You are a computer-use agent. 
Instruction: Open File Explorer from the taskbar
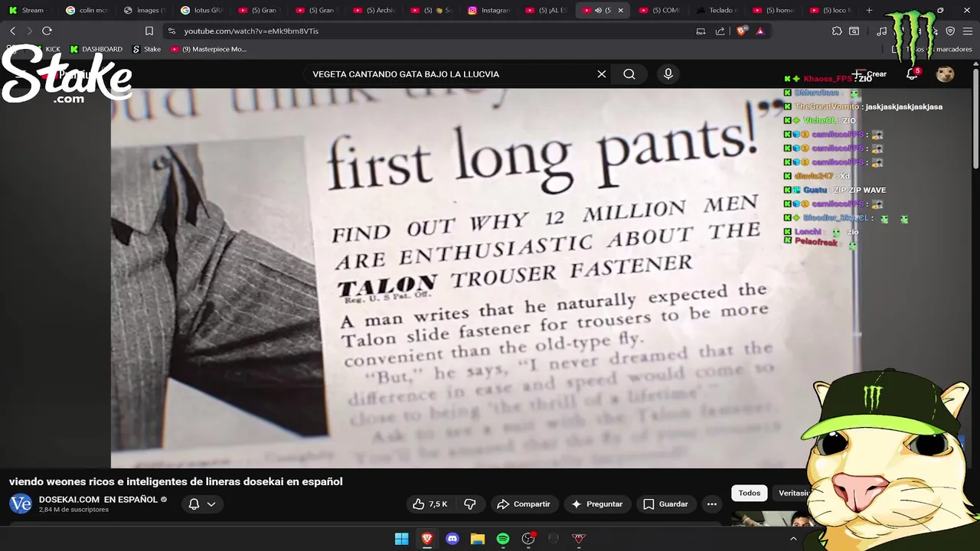(478, 539)
